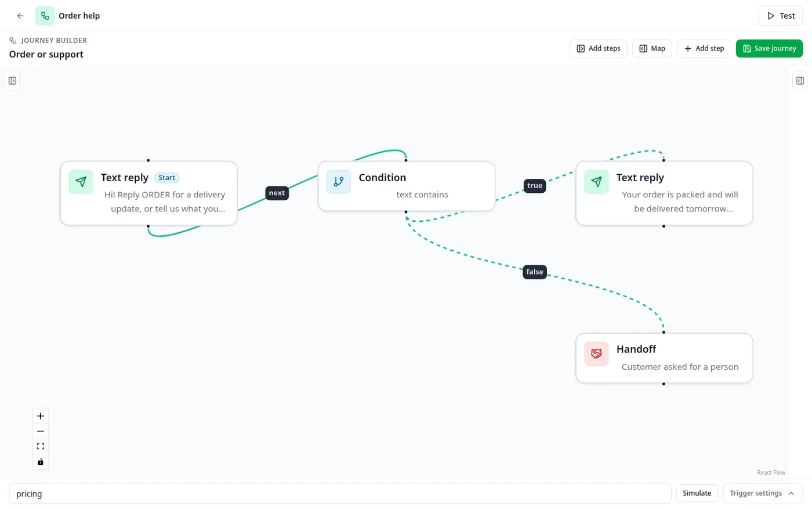Zoom in on the flow canvas
The width and height of the screenshot is (812, 508).
[x=41, y=416]
